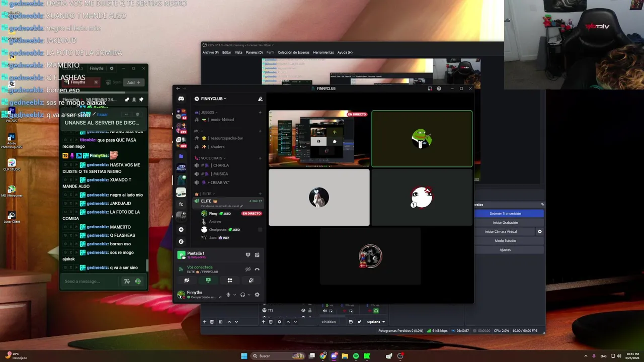Open the folder server icon
The image size is (644, 362).
point(181,156)
